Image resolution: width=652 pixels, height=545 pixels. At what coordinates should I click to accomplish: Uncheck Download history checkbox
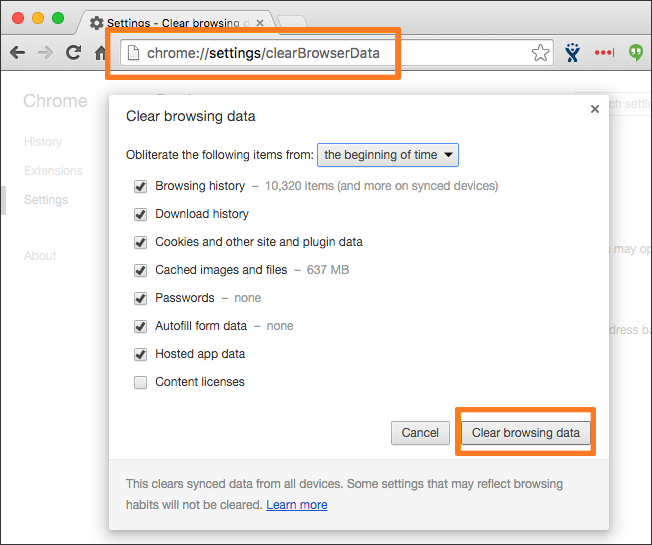tap(141, 214)
